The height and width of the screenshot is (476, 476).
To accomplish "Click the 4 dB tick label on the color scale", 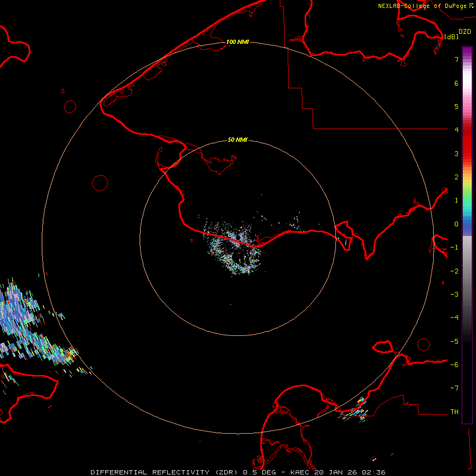I will pyautogui.click(x=456, y=130).
